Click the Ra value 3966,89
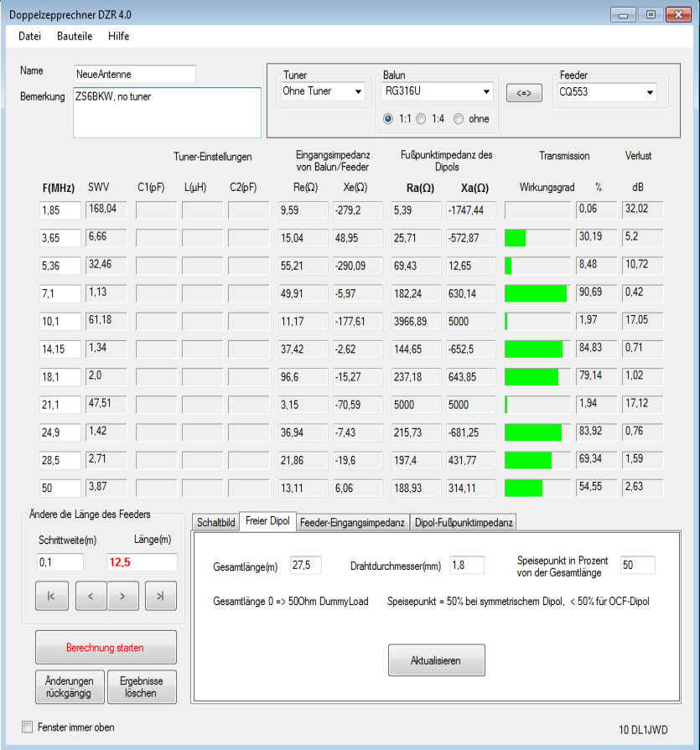The width and height of the screenshot is (700, 750). coord(417,322)
